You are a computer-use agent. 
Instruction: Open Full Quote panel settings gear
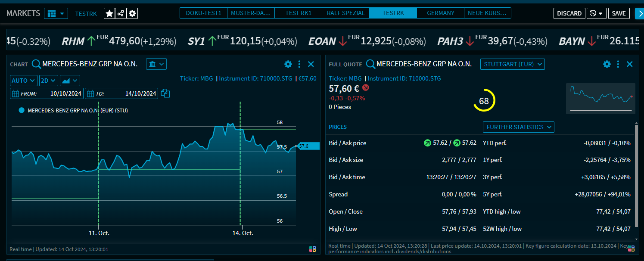tap(607, 64)
